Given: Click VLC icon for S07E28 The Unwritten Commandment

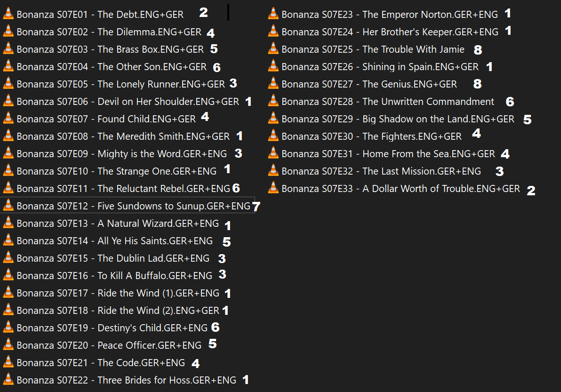Looking at the screenshot, I should click(x=273, y=101).
